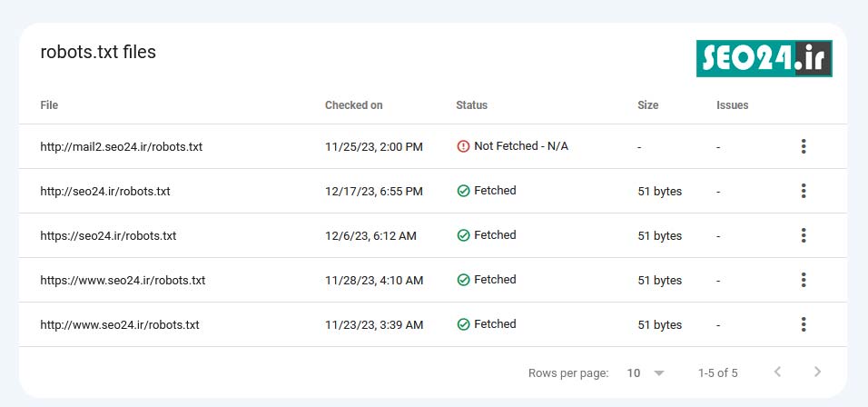Click the red Not Fetched error icon
868x407 pixels.
(x=463, y=146)
